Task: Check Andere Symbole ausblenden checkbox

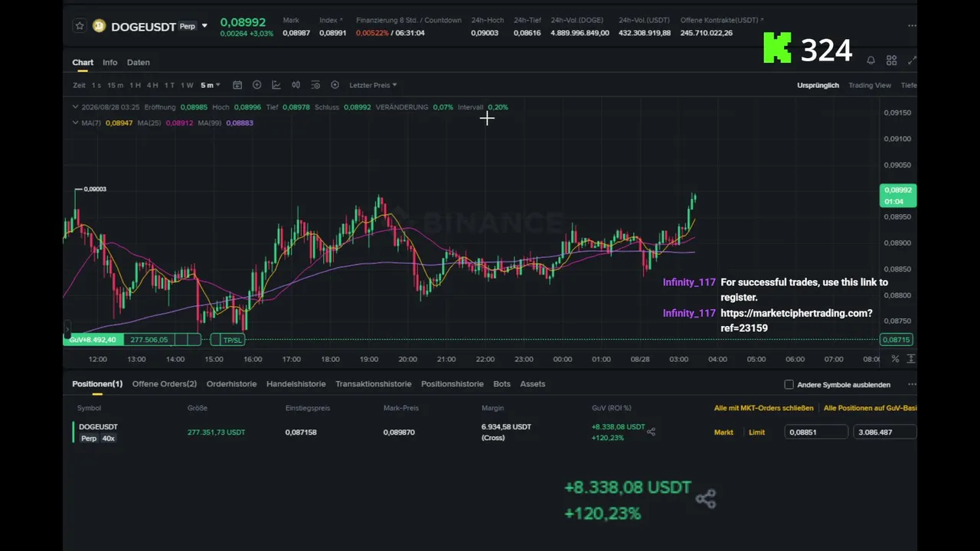Action: [789, 384]
